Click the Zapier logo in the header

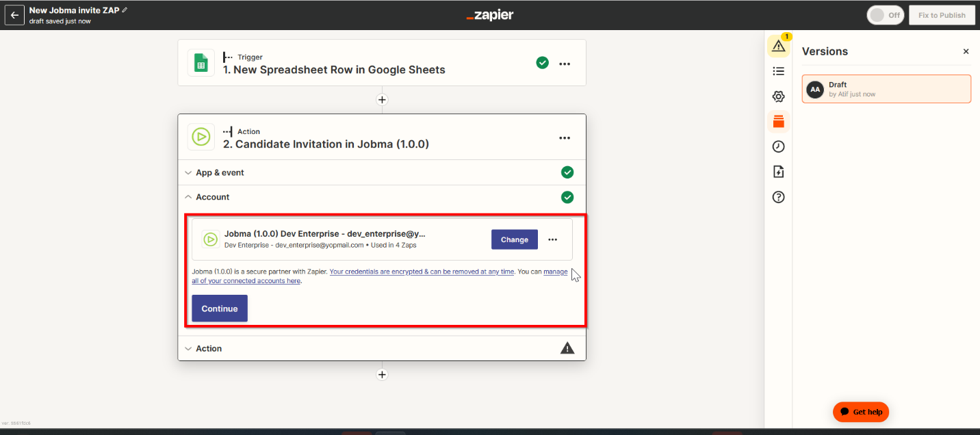click(489, 15)
